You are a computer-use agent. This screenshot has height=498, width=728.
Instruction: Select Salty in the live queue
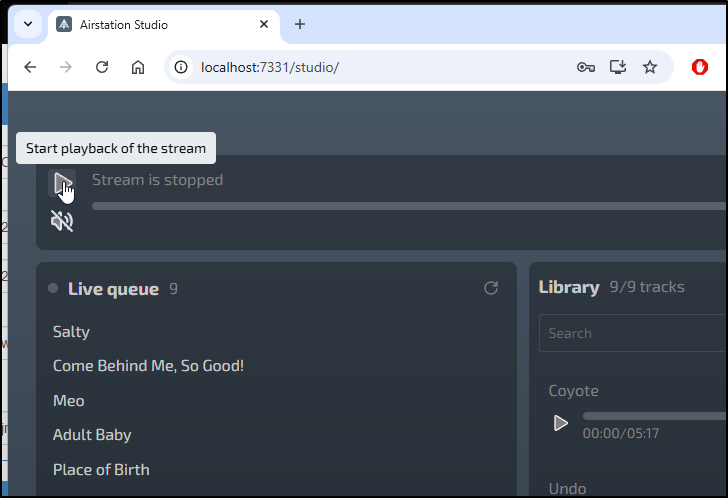pos(72,332)
